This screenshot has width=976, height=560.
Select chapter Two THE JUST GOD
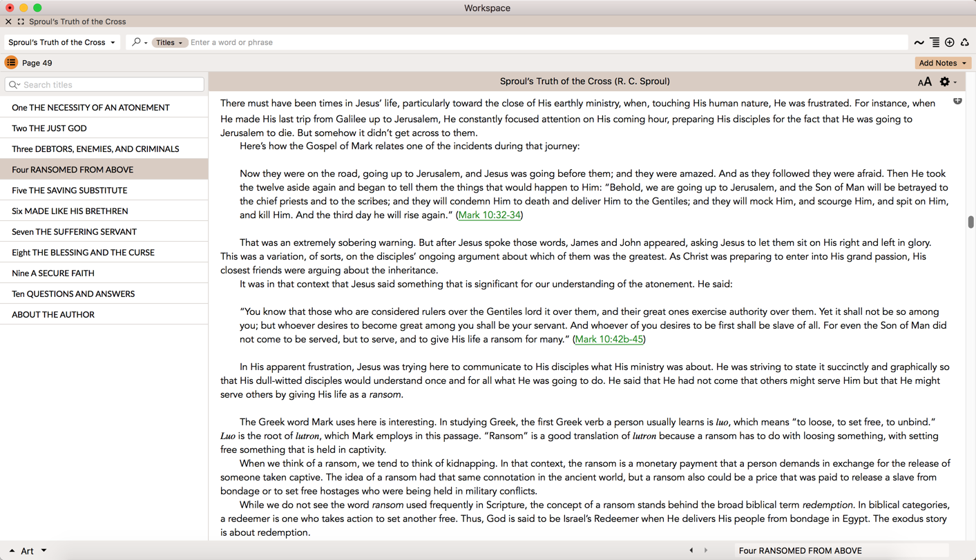coord(104,128)
